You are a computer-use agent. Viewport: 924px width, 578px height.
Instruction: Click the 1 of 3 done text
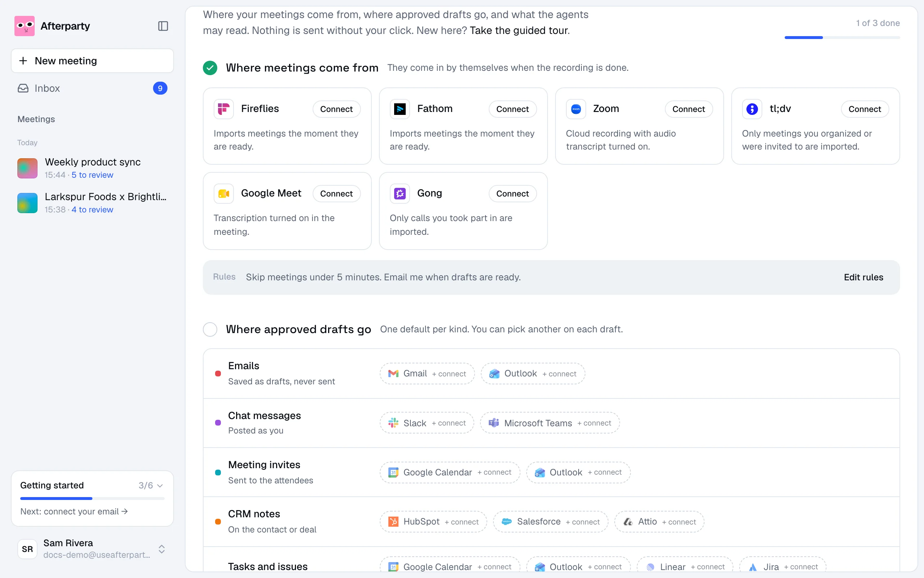click(x=877, y=23)
